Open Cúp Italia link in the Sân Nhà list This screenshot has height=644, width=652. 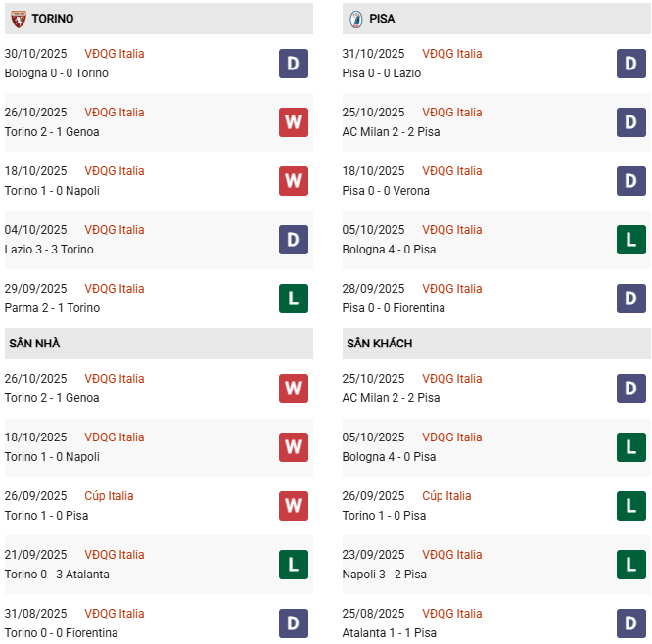click(109, 496)
